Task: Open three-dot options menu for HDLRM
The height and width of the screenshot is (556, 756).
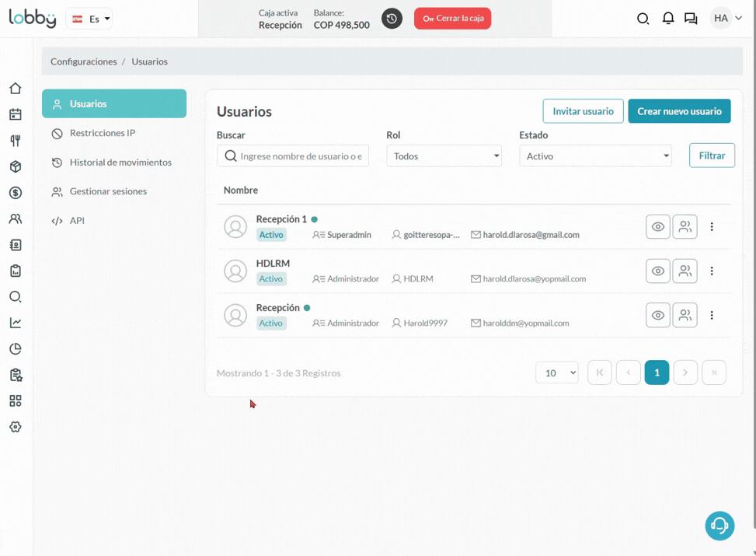Action: point(712,271)
